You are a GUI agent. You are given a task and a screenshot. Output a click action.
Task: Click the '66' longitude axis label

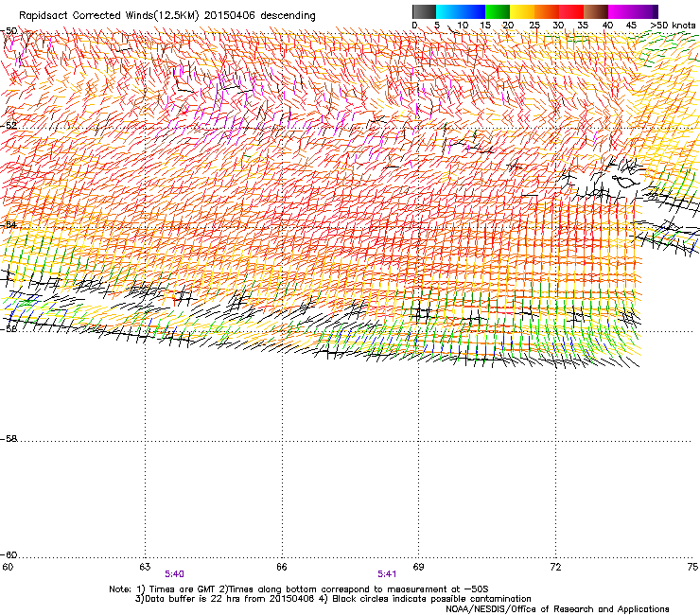[282, 567]
